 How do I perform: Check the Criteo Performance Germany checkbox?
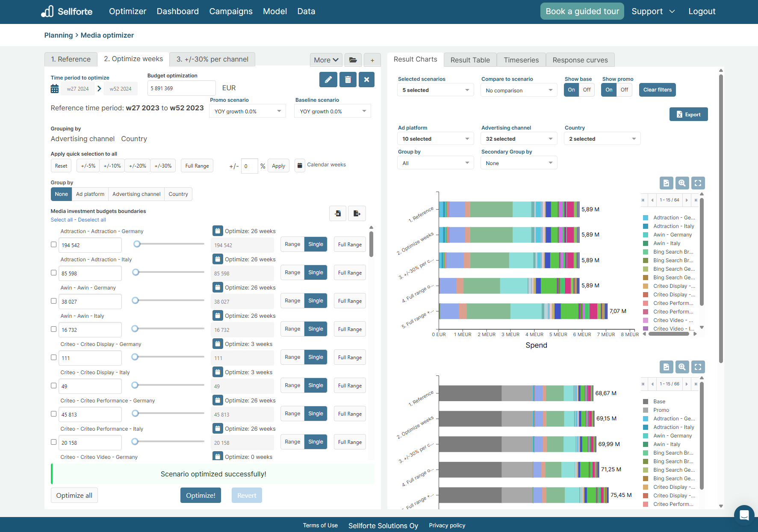click(x=53, y=414)
